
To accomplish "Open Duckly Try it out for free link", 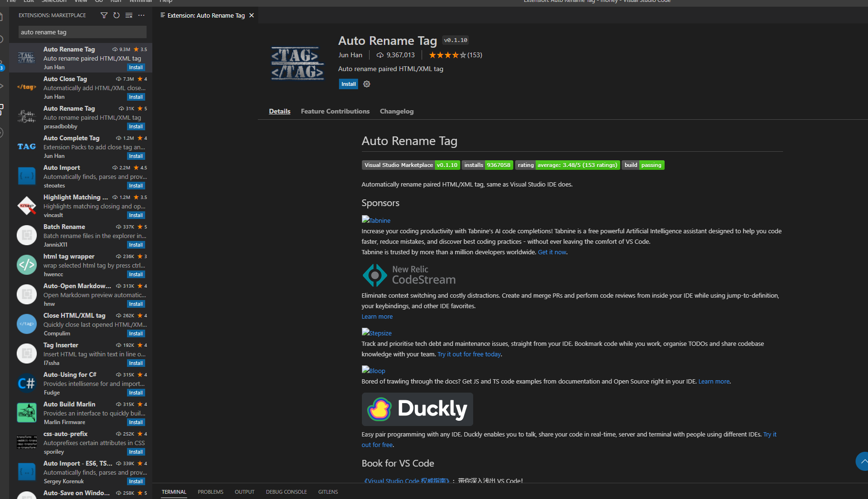I will [x=770, y=434].
